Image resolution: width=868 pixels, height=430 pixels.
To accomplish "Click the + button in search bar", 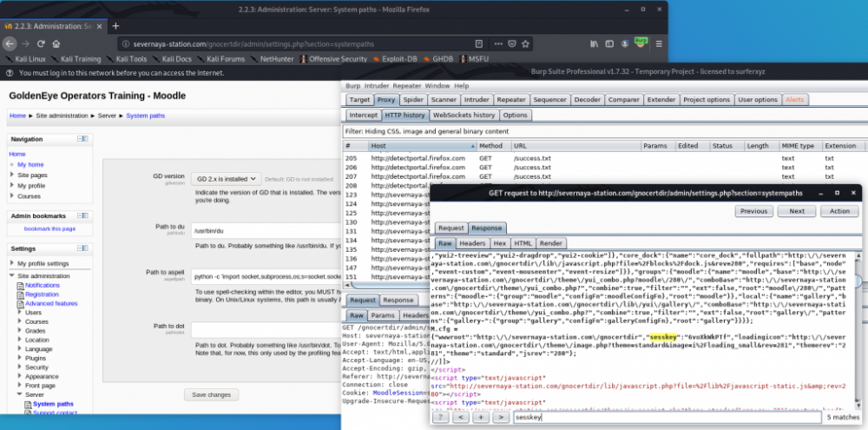I will 481,417.
